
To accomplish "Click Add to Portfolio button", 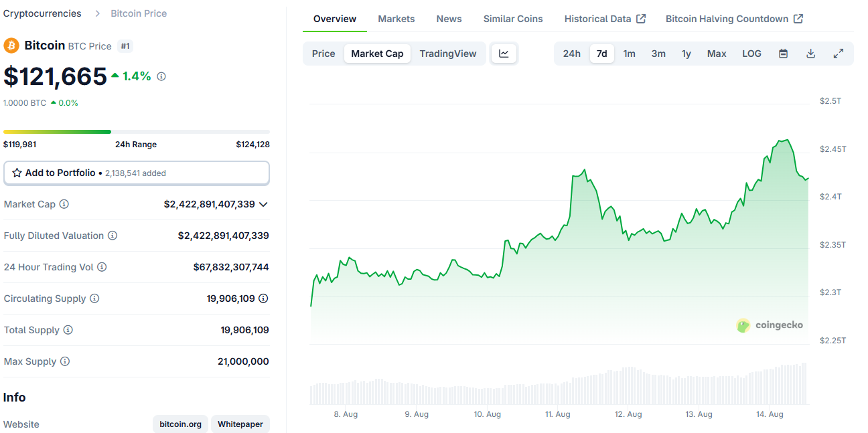I will pyautogui.click(x=137, y=173).
